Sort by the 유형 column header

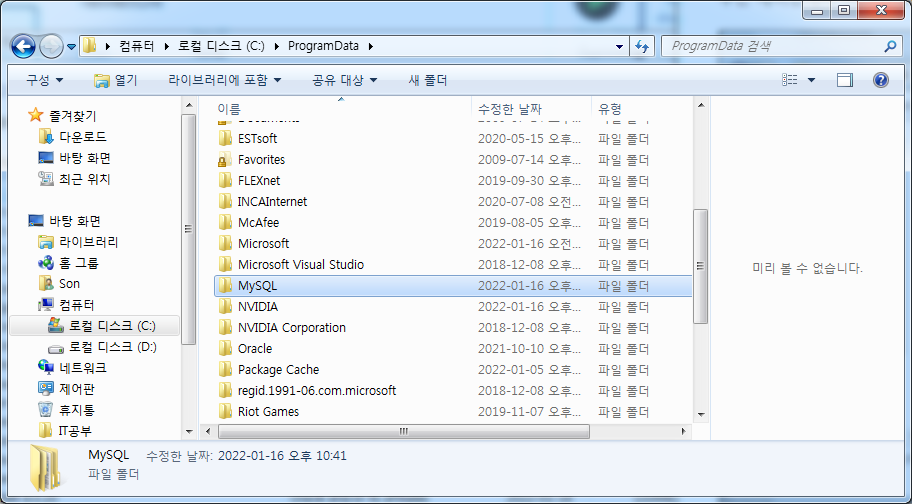tap(610, 109)
